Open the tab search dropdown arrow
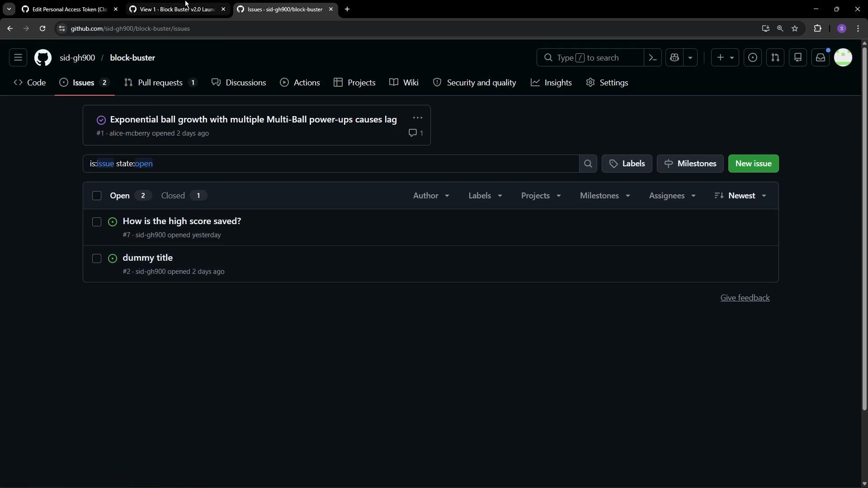868x488 pixels. 9,9
